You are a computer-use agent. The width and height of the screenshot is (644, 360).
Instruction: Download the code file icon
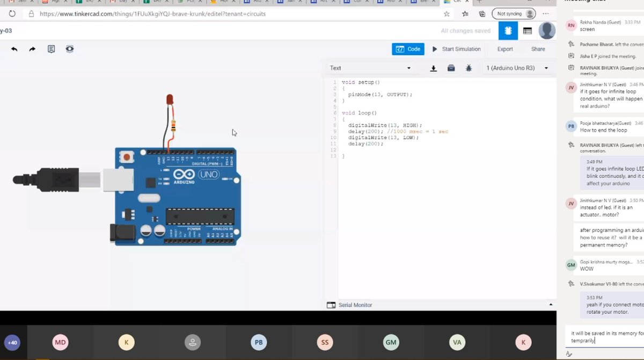(x=434, y=68)
